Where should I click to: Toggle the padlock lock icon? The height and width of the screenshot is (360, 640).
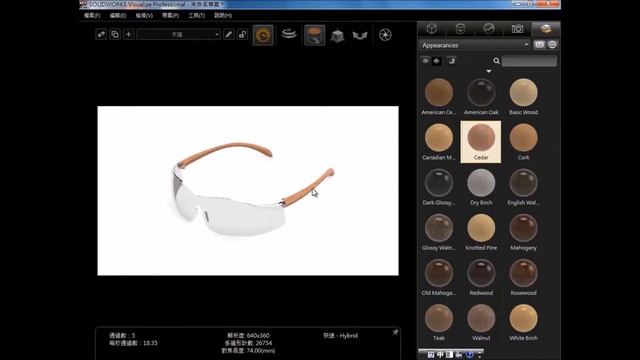(242, 35)
